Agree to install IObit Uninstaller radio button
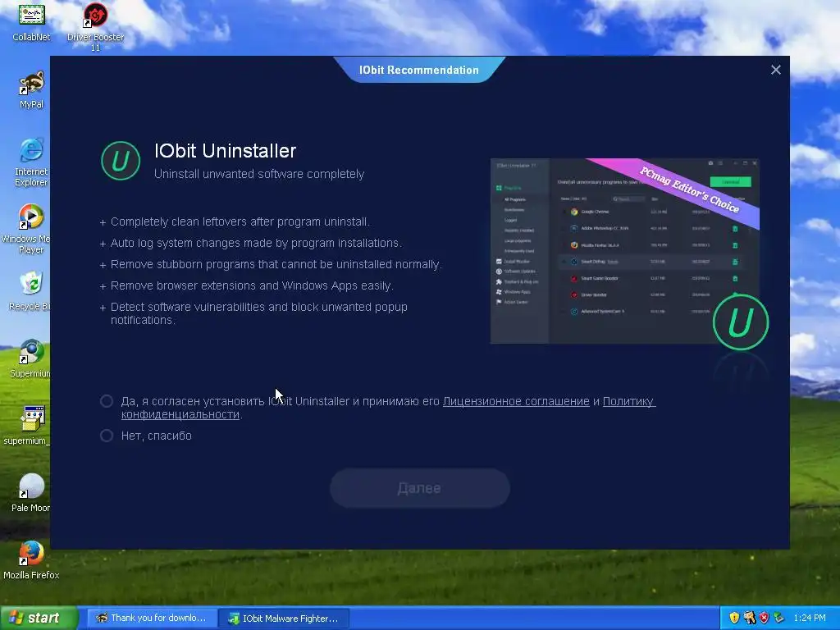 [x=107, y=401]
